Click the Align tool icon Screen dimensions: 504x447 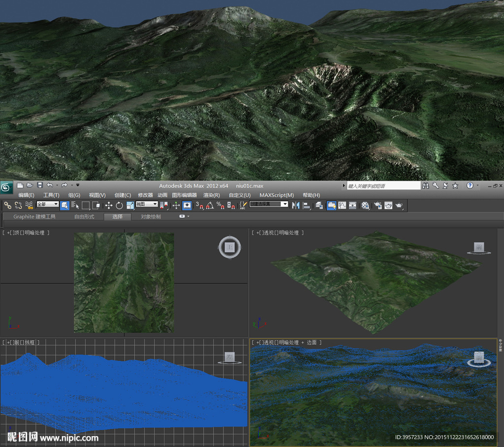click(x=307, y=205)
